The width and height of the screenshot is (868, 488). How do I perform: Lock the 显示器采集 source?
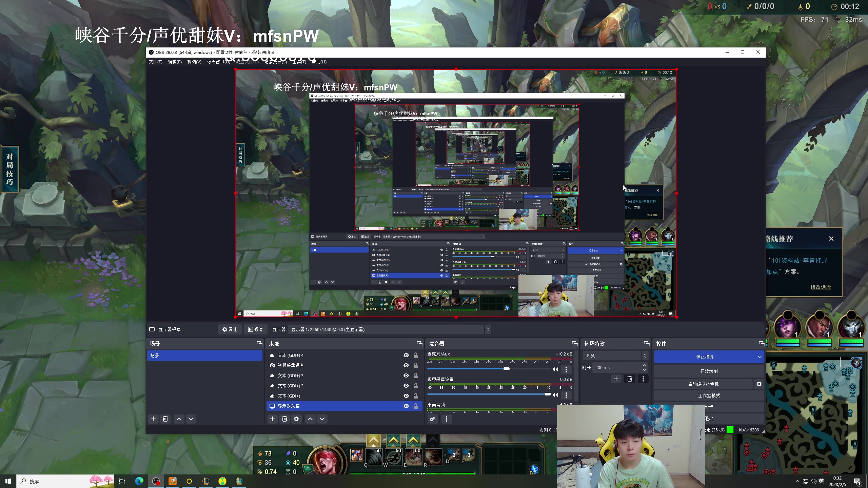[x=415, y=406]
